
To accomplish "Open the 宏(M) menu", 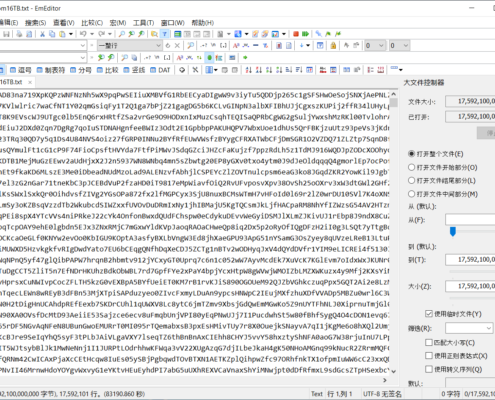I will pyautogui.click(x=118, y=23).
